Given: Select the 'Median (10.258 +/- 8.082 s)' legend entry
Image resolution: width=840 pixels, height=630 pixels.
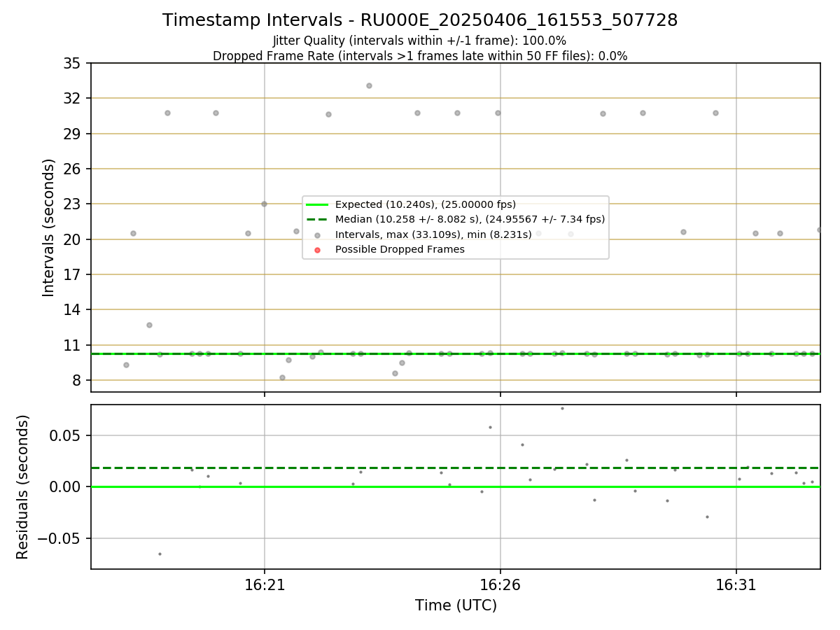Looking at the screenshot, I should pyautogui.click(x=470, y=219).
